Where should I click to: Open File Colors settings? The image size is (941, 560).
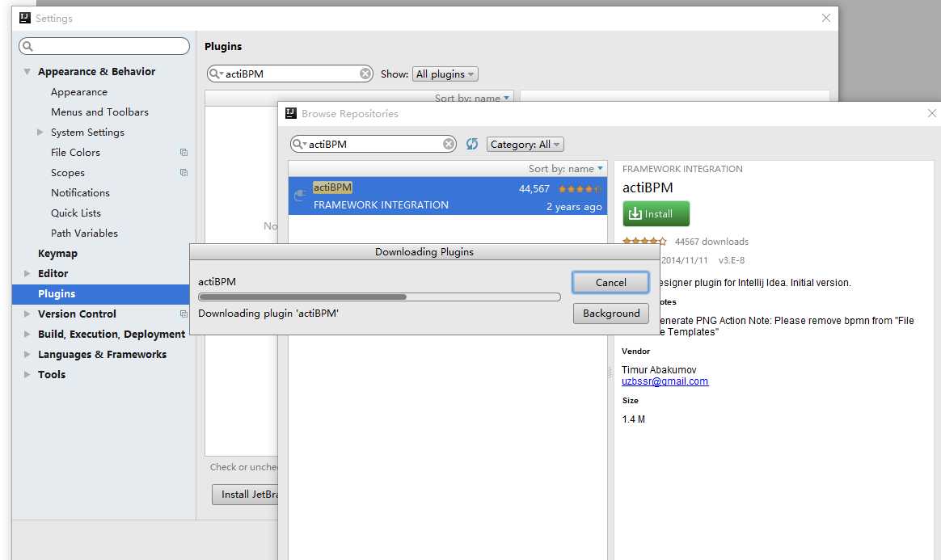pos(76,152)
